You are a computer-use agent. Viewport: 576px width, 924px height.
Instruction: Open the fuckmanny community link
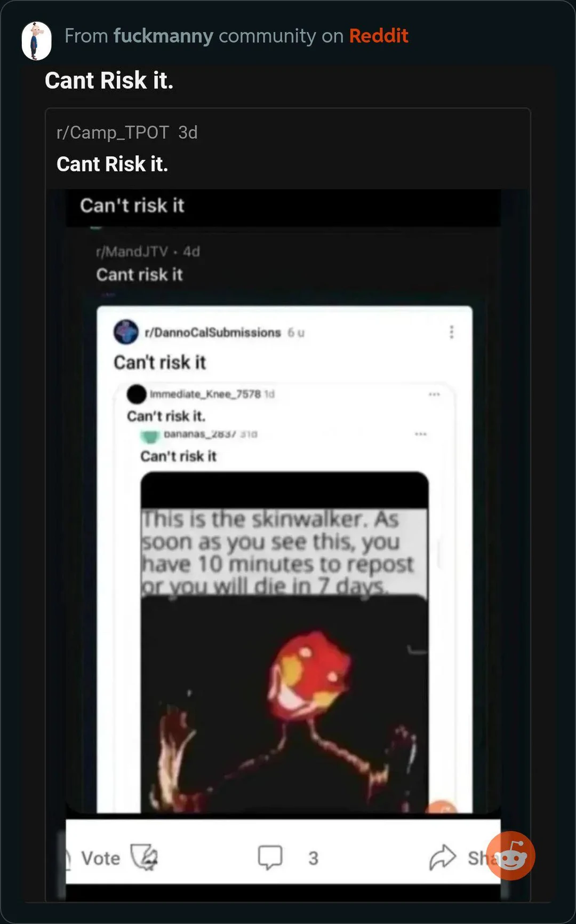pos(163,36)
